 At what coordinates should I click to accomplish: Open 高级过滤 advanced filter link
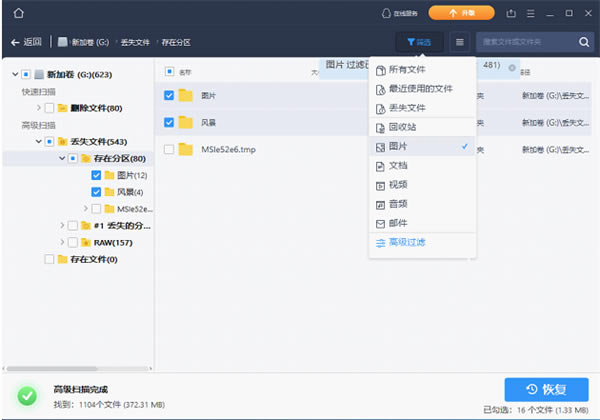(x=406, y=242)
